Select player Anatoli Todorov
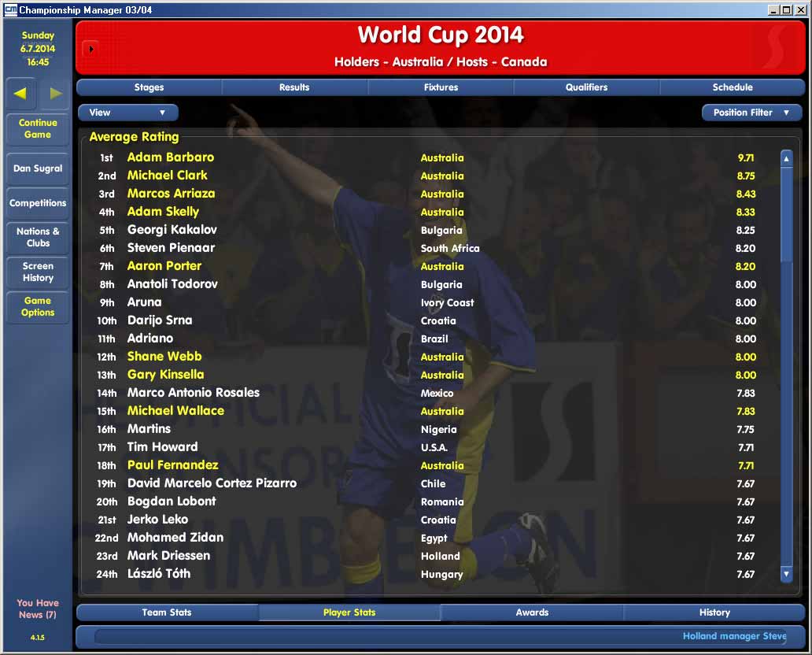812x655 pixels. coord(172,284)
